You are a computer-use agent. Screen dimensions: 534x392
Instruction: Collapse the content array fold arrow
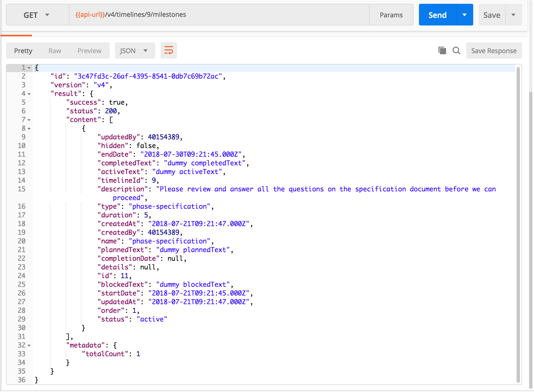[x=29, y=120]
